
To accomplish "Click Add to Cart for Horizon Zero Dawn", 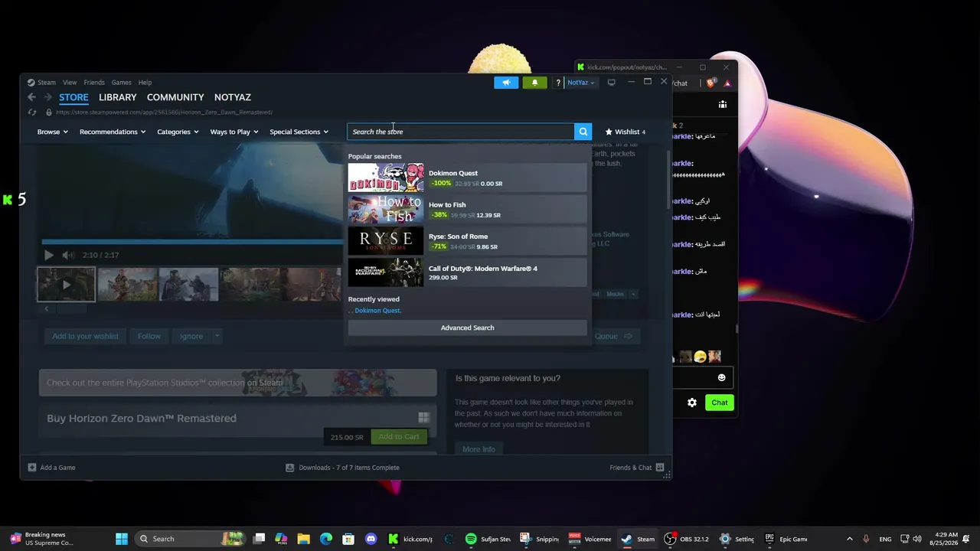I will click(x=399, y=437).
